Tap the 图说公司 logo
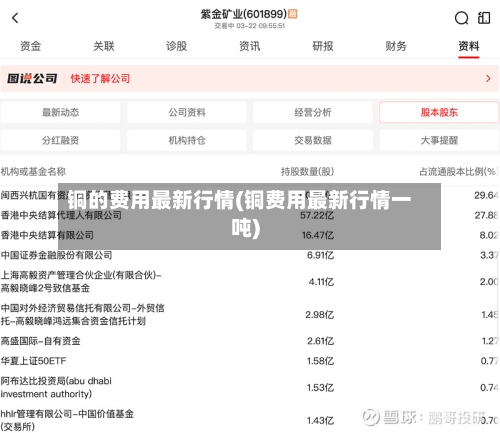 coord(32,79)
